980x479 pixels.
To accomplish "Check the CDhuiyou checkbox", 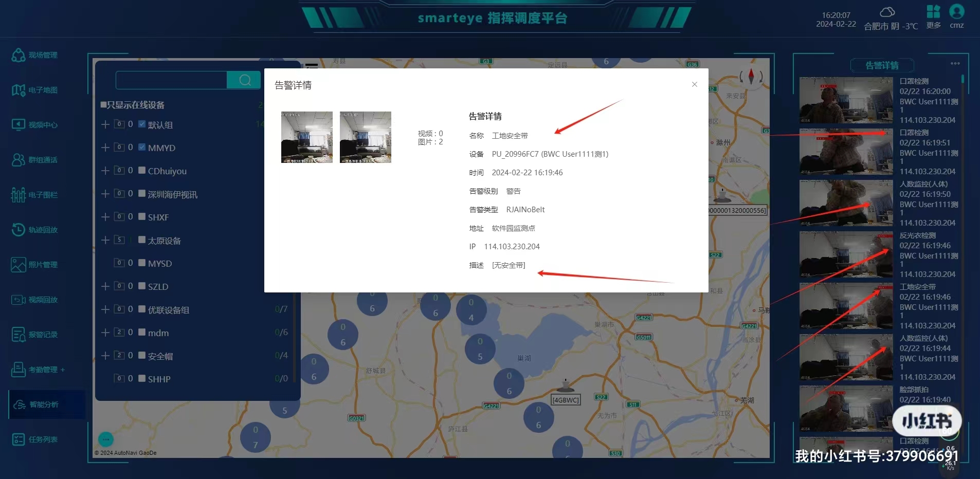I will click(x=142, y=171).
